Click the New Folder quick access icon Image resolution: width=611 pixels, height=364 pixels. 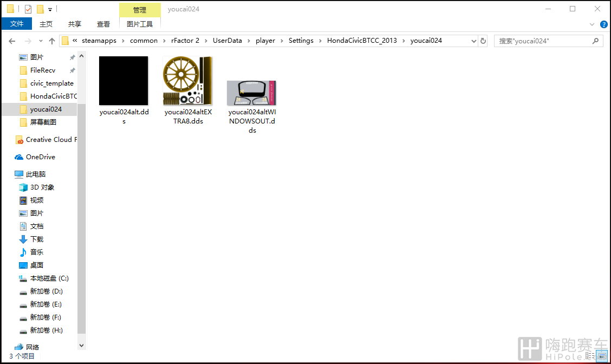pyautogui.click(x=40, y=9)
